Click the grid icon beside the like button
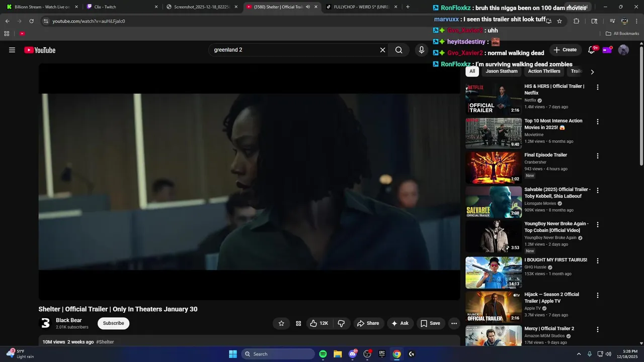 [x=298, y=323]
